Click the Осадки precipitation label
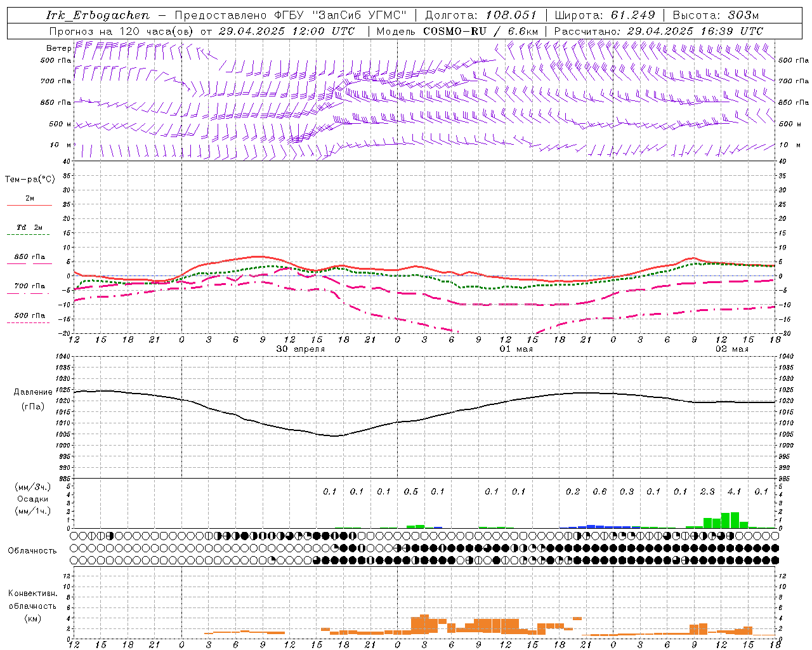The width and height of the screenshot is (812, 650). click(32, 499)
